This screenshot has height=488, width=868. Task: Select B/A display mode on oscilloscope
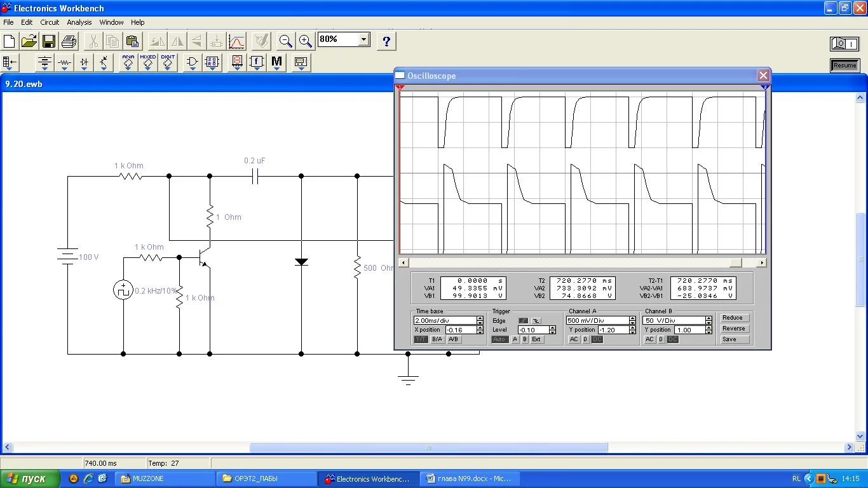(x=437, y=339)
